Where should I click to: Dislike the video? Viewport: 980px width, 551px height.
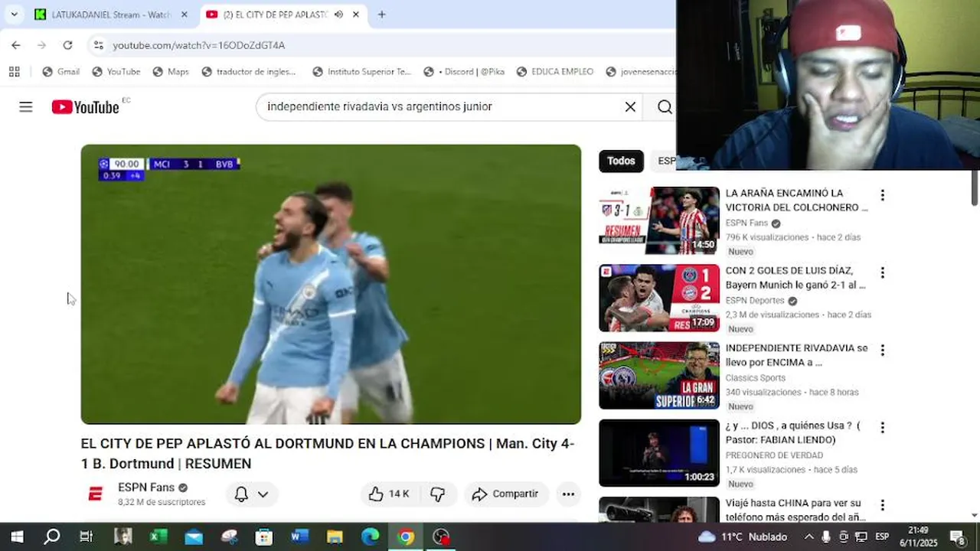[x=437, y=494]
